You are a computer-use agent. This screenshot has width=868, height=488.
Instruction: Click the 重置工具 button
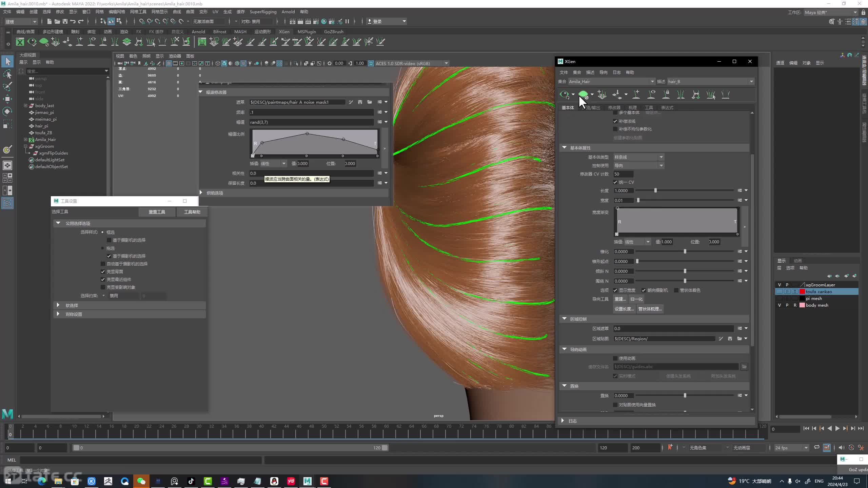click(157, 212)
